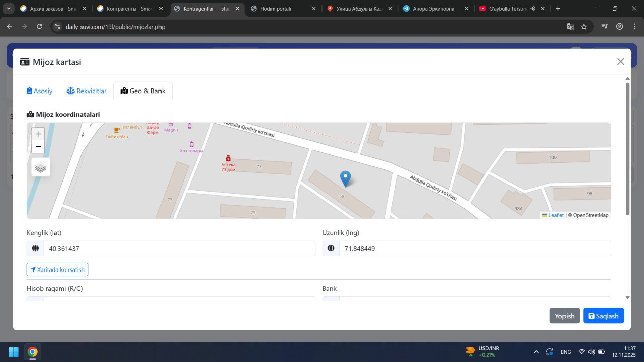Open the Leaflet attribution link

click(x=555, y=215)
